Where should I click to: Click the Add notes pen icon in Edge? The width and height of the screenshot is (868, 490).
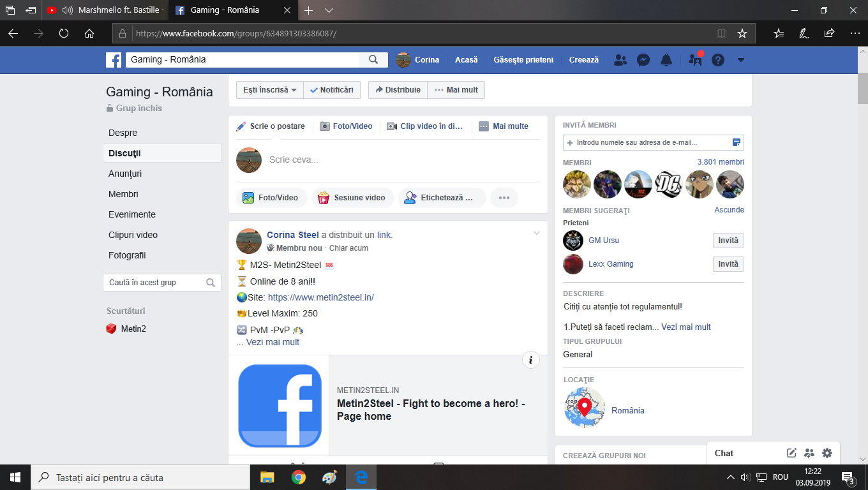(804, 33)
